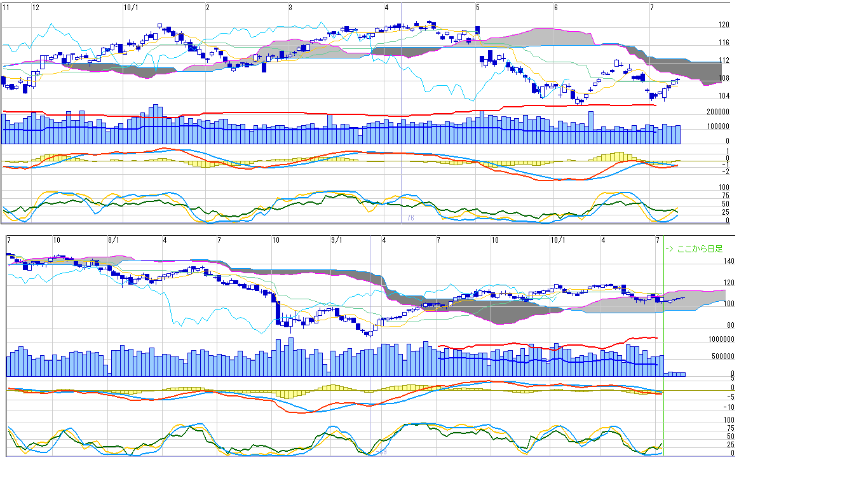Select the -10 MACD axis label

coord(729,407)
